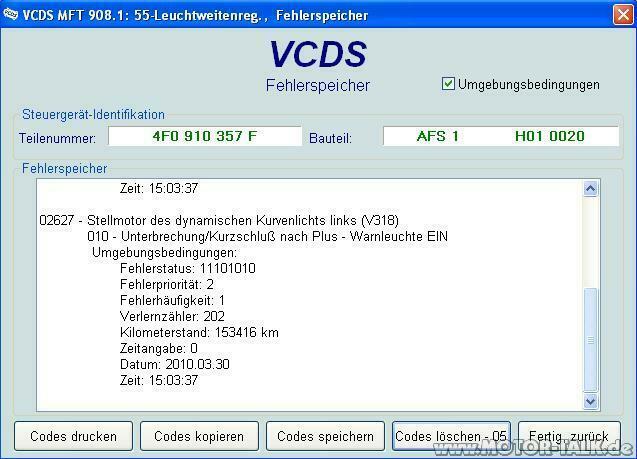Select line 010 - Unterbrechung/Kurzschluß nach Plus
The height and width of the screenshot is (459, 637).
[267, 236]
